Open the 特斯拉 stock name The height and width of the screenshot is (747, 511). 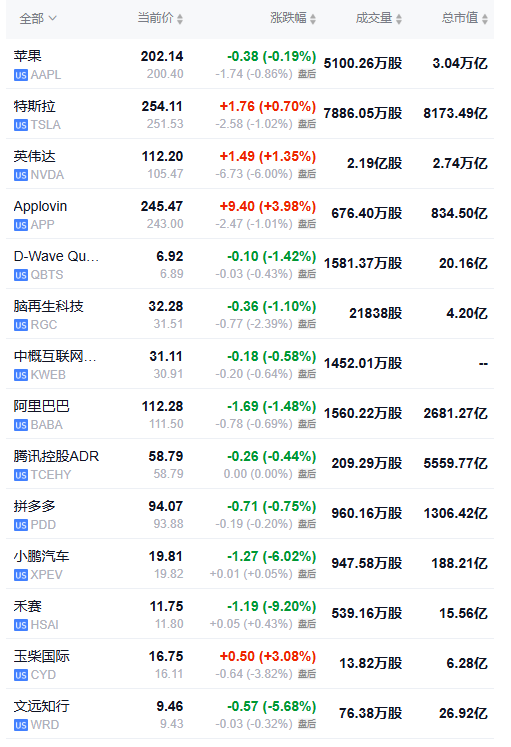[x=34, y=106]
